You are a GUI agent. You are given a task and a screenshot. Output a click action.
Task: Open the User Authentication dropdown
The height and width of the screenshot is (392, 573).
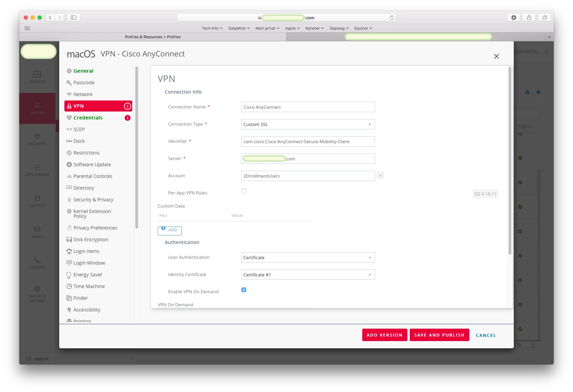point(308,257)
